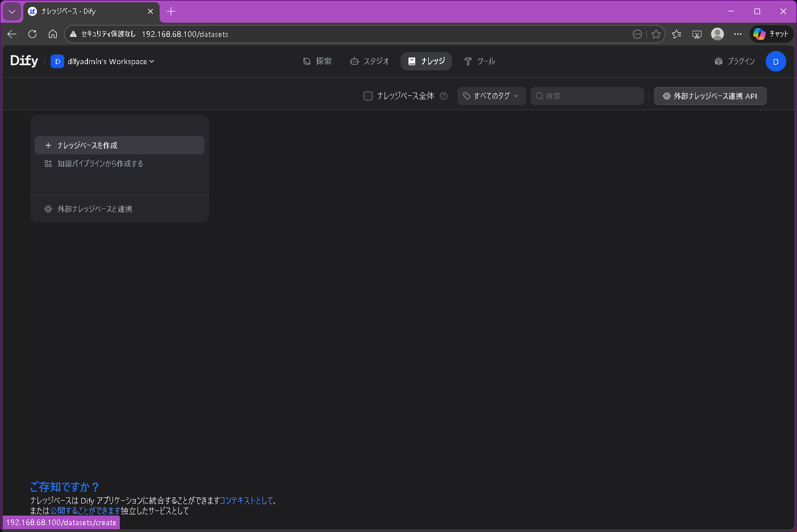Open the favorites list icon
Screen dimensions: 797x532
point(677,34)
